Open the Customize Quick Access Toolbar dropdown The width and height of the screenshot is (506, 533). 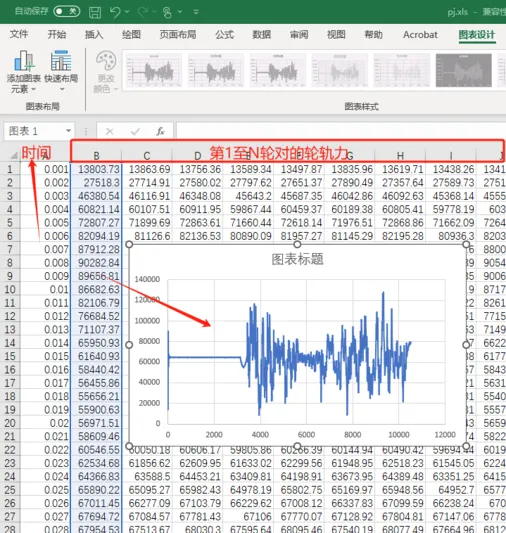(196, 12)
